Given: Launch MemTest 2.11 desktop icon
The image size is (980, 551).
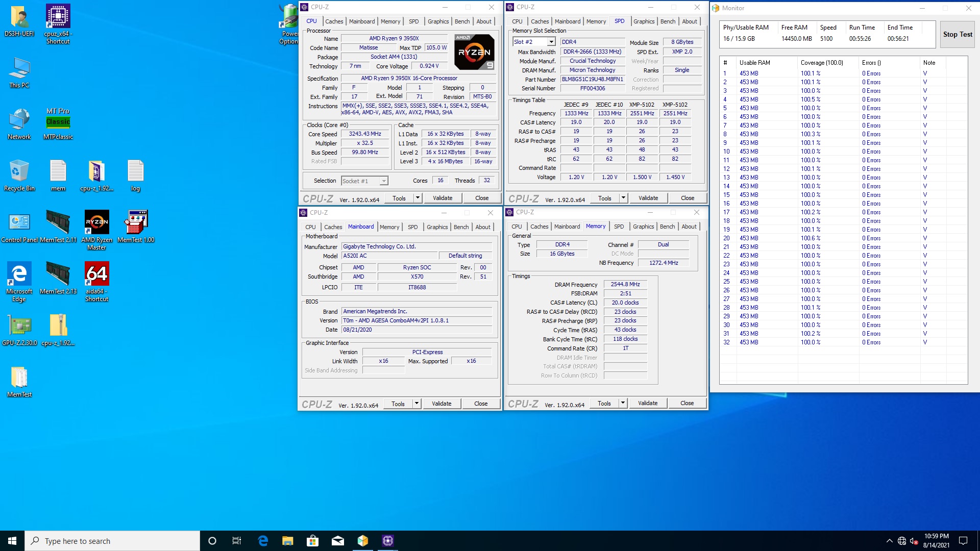Looking at the screenshot, I should (x=58, y=227).
